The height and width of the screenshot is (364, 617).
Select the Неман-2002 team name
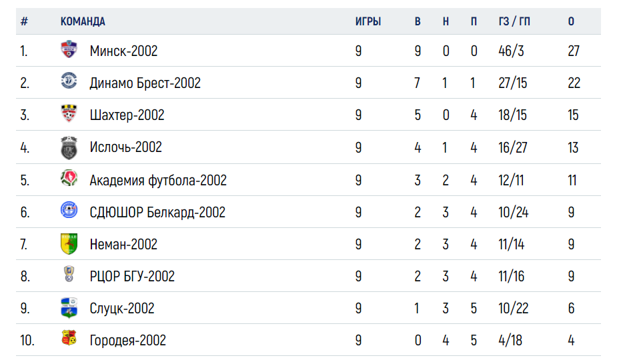pos(123,245)
